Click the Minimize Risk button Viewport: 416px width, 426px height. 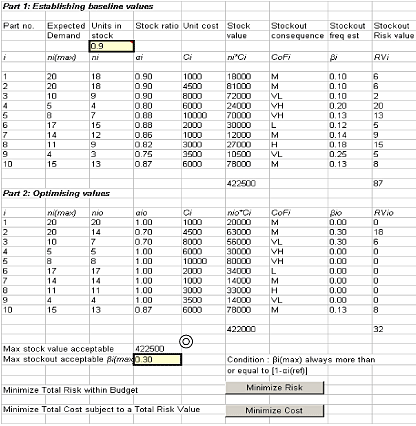click(275, 388)
